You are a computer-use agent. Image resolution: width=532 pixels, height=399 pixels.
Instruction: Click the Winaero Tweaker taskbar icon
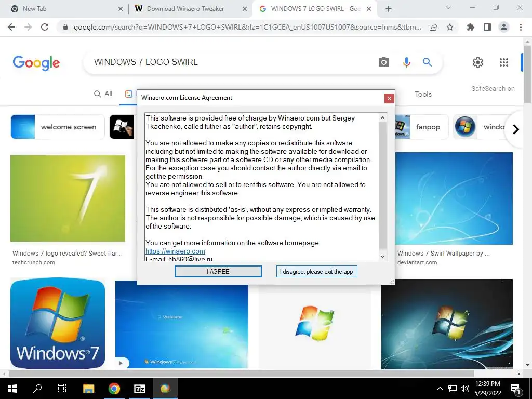click(165, 389)
